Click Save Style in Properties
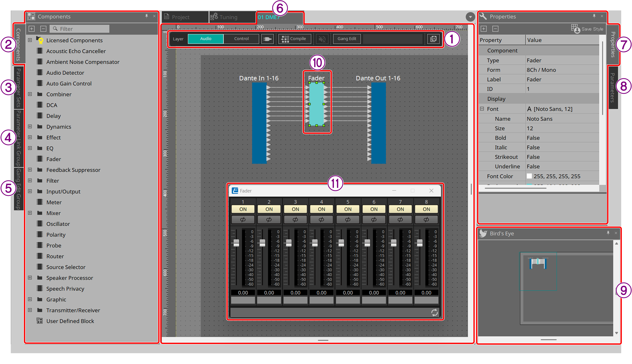632x364 pixels. click(x=587, y=29)
